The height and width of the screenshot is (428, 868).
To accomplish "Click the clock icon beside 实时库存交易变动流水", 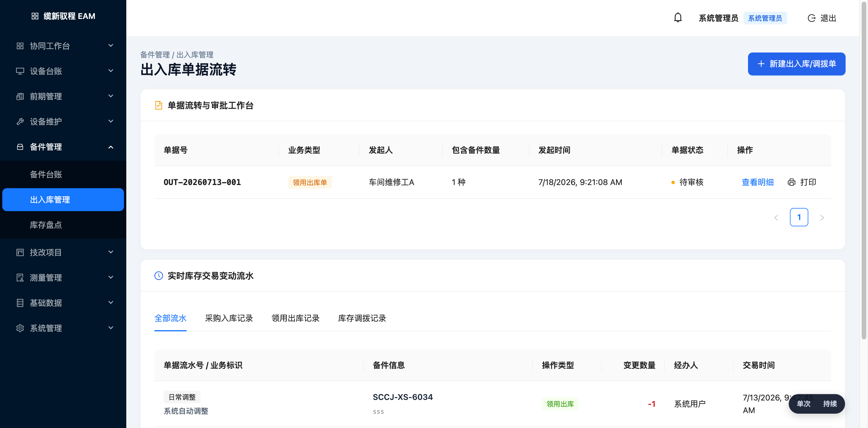I will tap(159, 276).
